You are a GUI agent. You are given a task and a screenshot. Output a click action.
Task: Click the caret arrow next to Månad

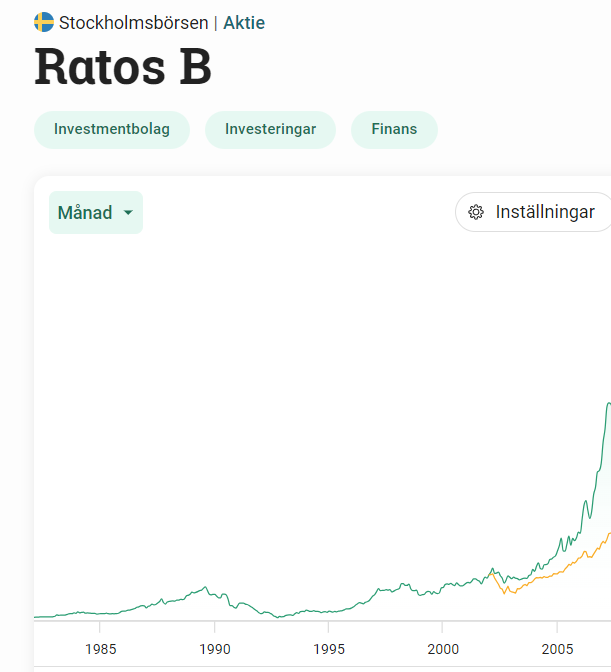click(128, 213)
